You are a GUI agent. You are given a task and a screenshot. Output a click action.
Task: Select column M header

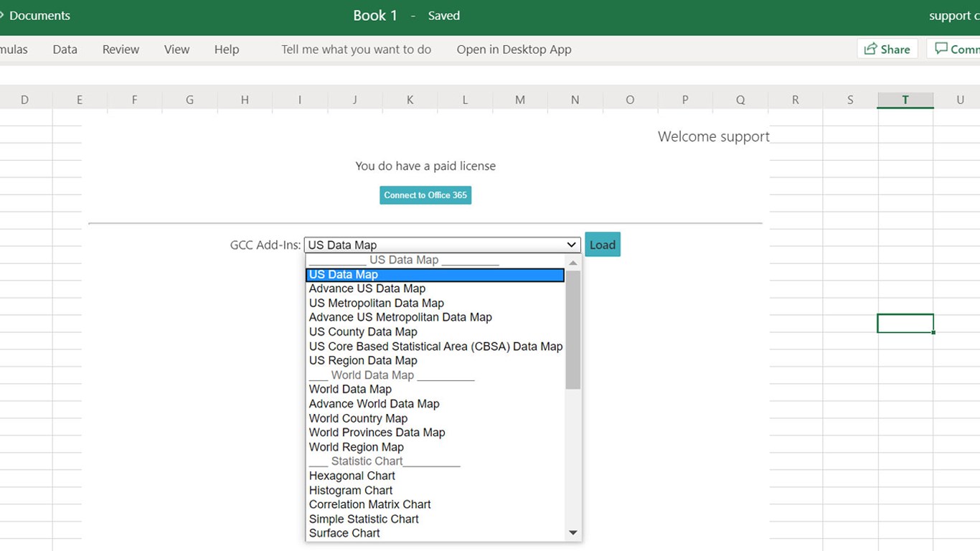520,100
